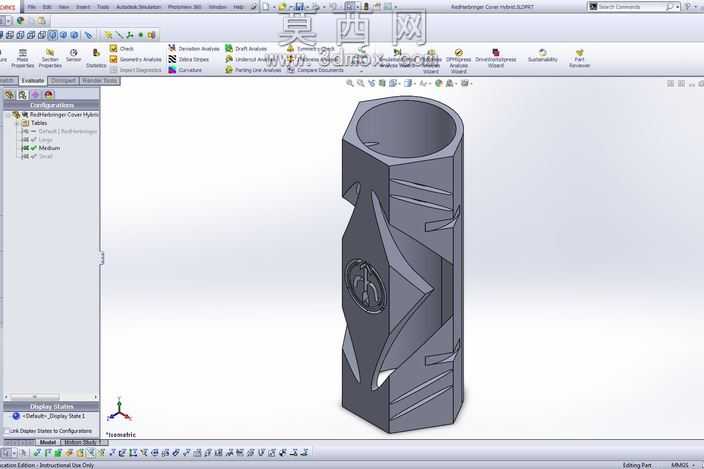
Task: Open the Window menu
Action: pyautogui.click(x=218, y=7)
